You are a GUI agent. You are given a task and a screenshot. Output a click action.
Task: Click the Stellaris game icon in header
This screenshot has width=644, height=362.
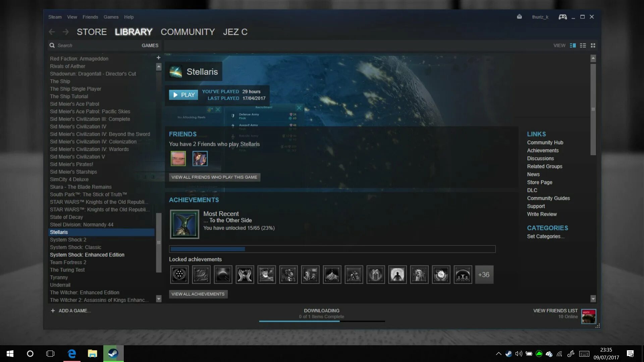175,71
